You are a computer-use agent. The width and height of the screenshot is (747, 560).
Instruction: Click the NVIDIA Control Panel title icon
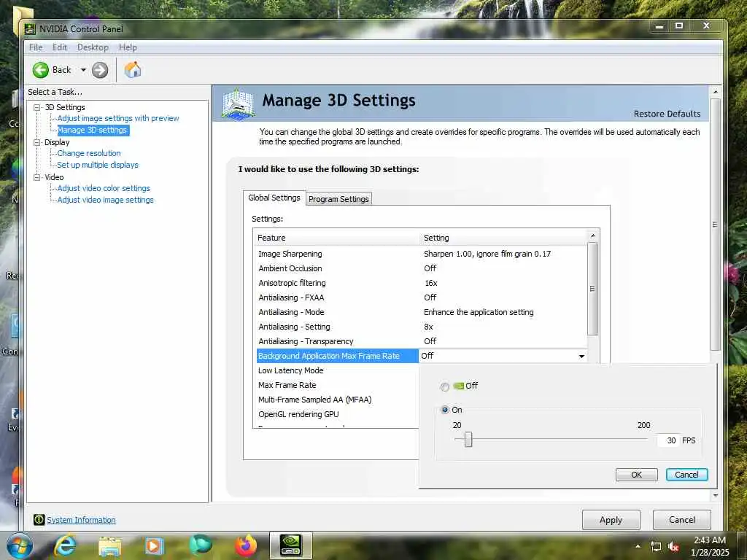[x=29, y=29]
